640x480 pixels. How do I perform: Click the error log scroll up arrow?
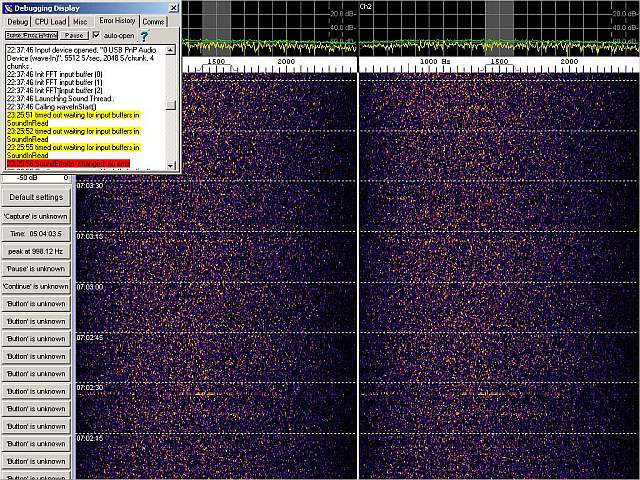[x=172, y=48]
